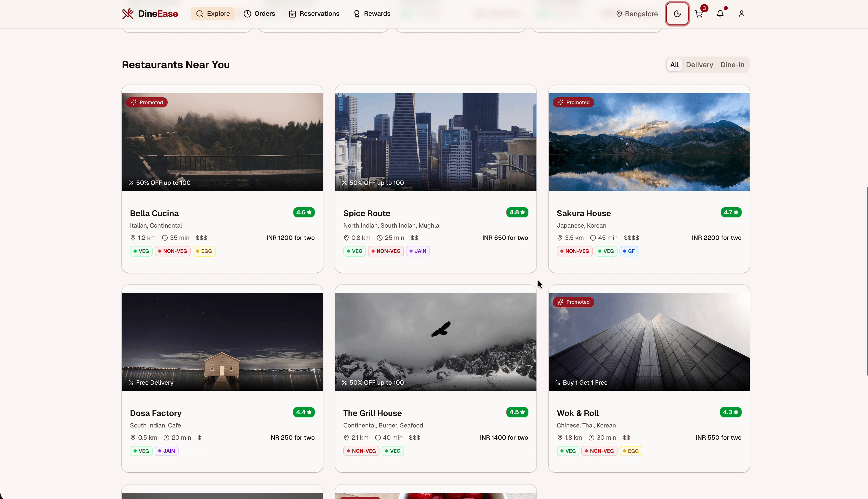This screenshot has width=868, height=499.
Task: Click the GF tag on Sakura House
Action: (629, 251)
